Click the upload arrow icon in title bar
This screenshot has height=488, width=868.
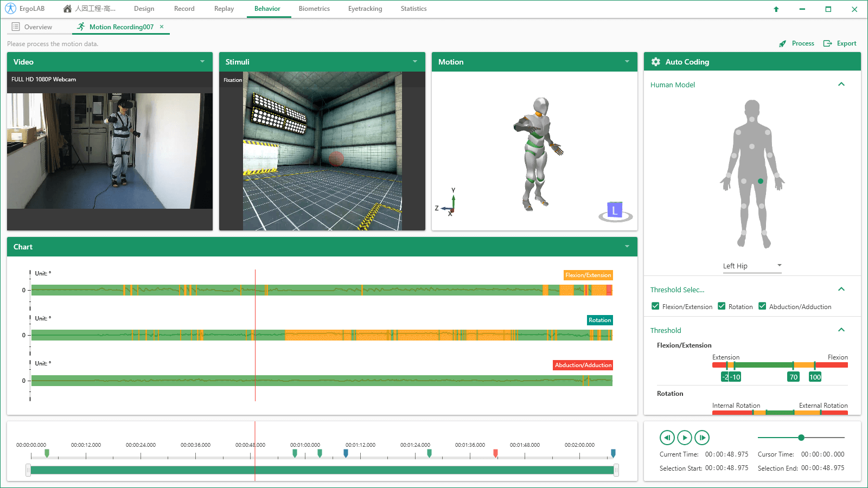(x=776, y=9)
